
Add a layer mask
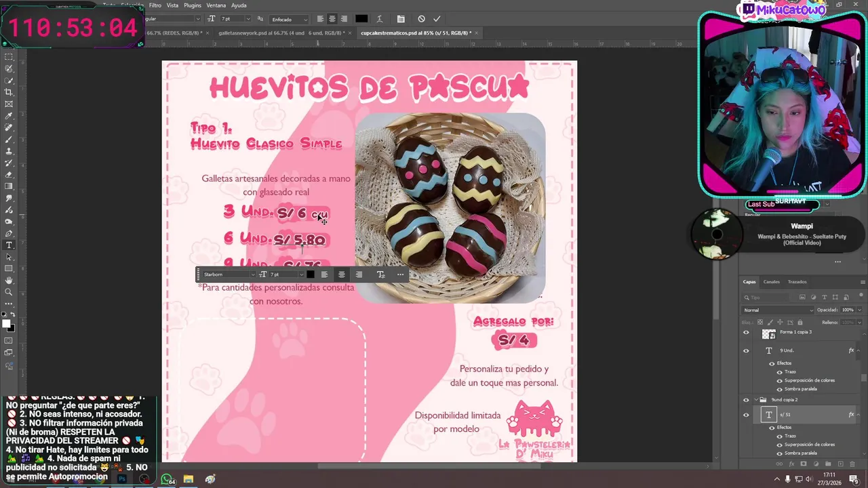pyautogui.click(x=804, y=464)
